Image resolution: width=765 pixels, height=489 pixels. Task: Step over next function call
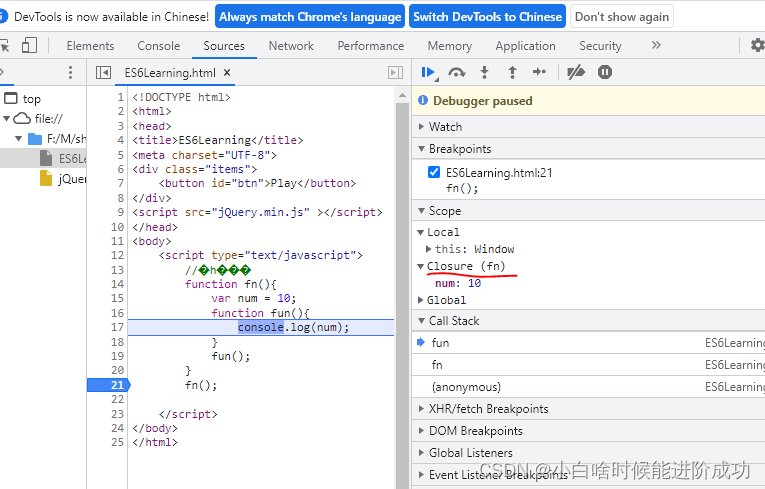[x=457, y=72]
